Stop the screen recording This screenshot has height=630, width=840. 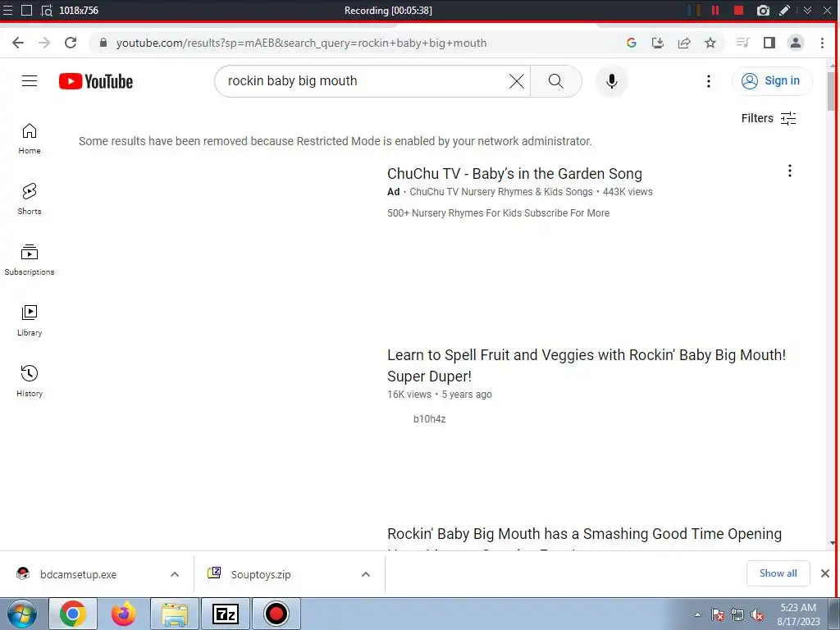pos(739,10)
